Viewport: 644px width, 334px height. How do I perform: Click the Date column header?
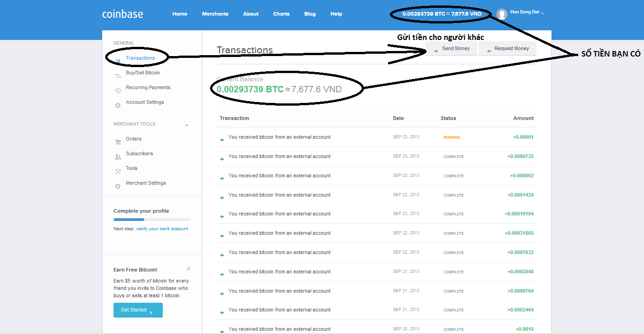click(x=399, y=118)
